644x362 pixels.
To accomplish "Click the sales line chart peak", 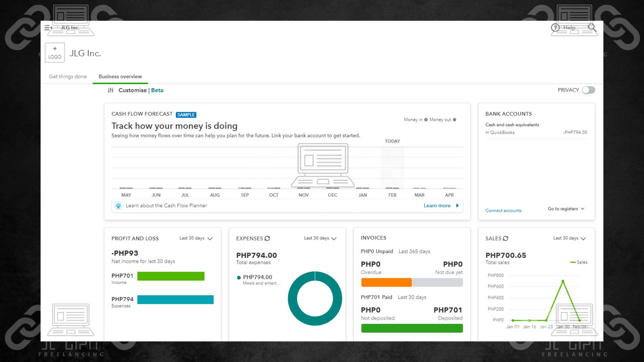I will click(x=563, y=281).
